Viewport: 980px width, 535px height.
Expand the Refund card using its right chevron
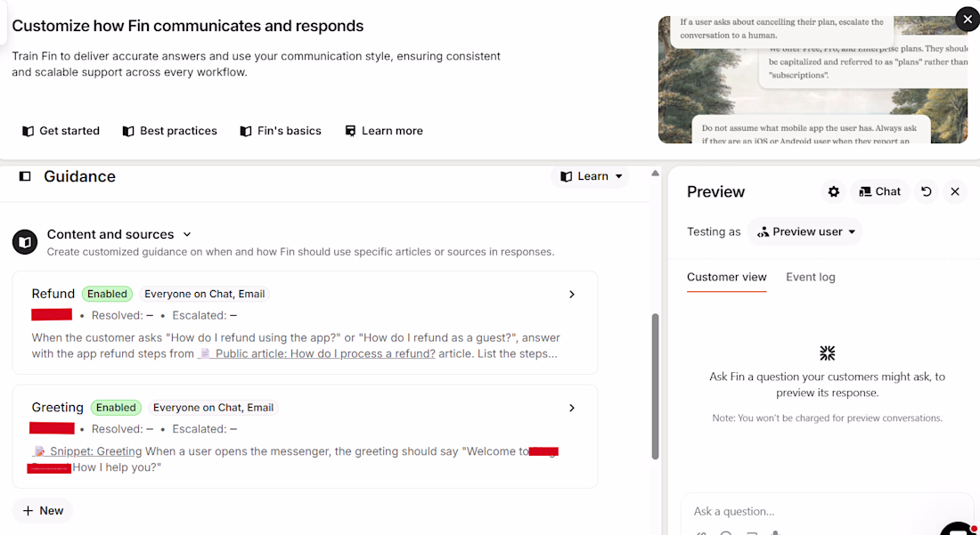571,295
